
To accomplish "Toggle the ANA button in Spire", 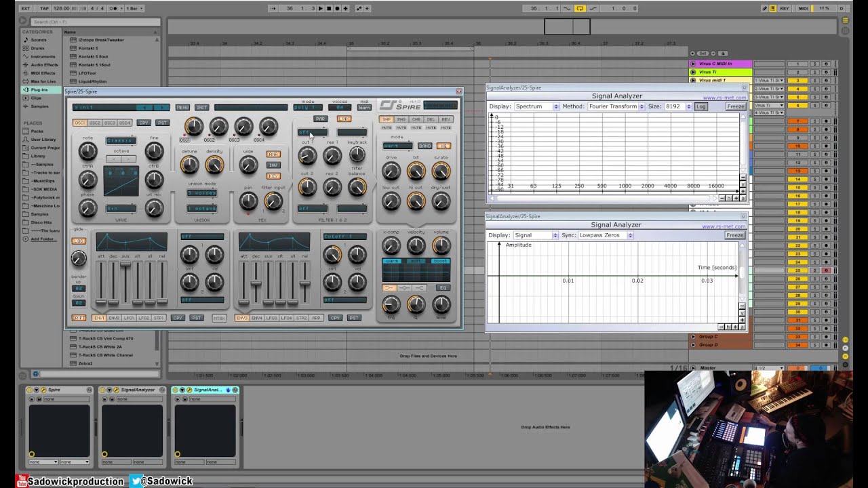I will [x=273, y=154].
